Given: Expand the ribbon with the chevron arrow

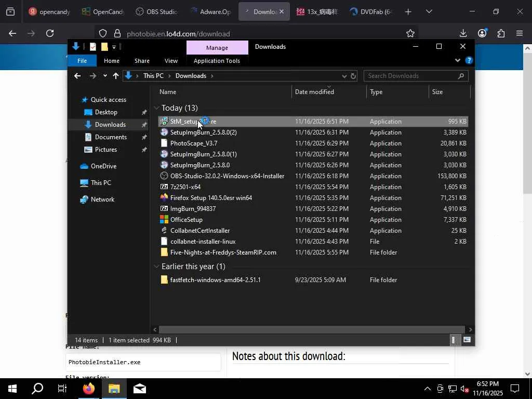Looking at the screenshot, I should point(457,60).
